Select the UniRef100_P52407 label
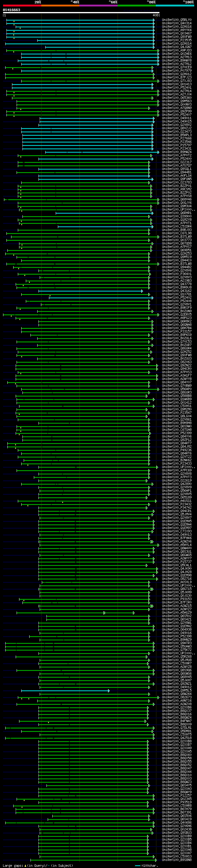Screen dimensions: 197x868 pos(177,115)
